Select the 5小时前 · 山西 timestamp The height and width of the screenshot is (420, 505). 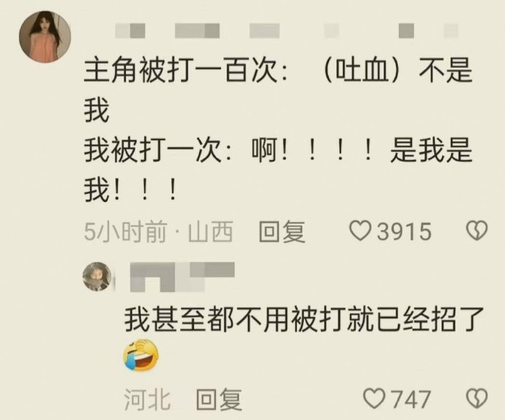[x=158, y=231]
